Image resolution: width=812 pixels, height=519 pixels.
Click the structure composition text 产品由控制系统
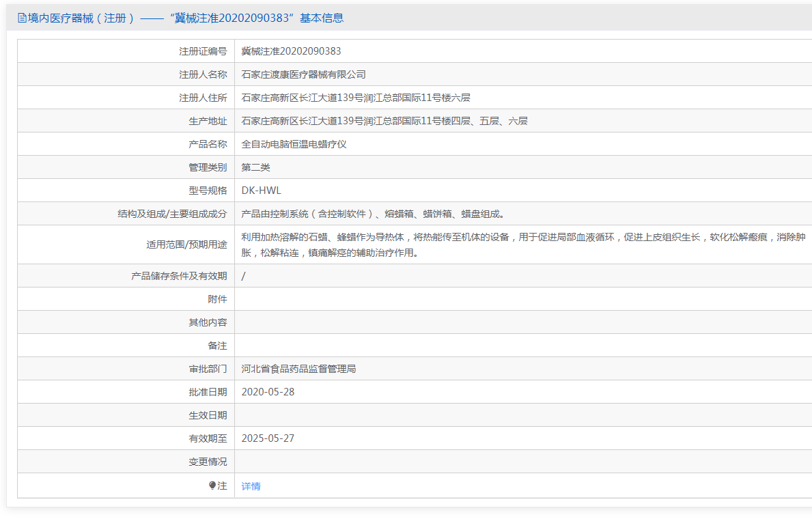374,214
